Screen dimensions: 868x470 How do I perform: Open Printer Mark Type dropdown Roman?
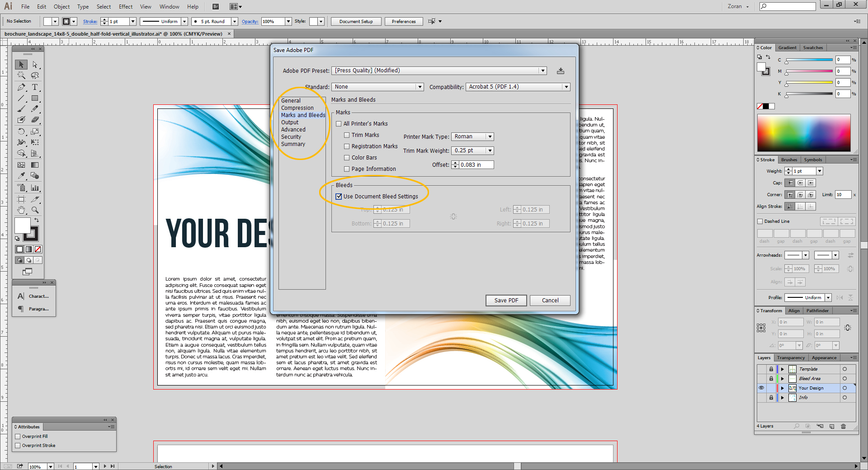point(472,136)
